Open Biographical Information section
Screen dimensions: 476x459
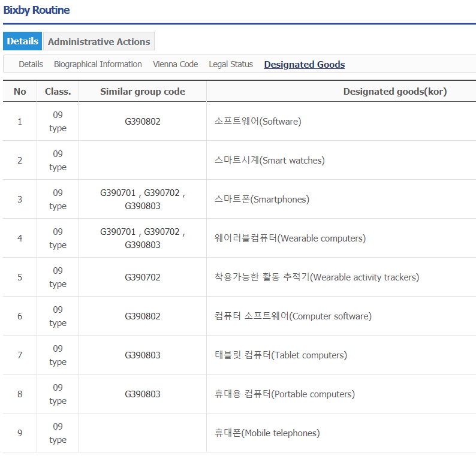pyautogui.click(x=98, y=64)
